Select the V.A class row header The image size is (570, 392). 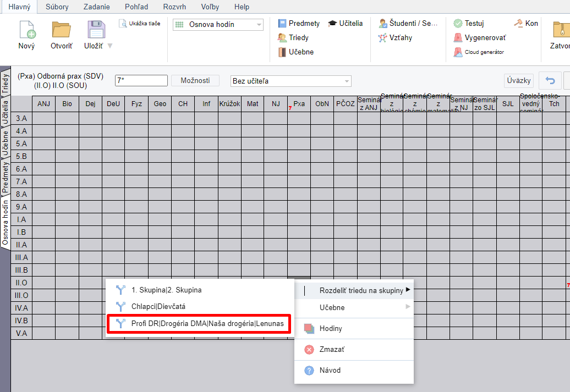click(x=21, y=333)
